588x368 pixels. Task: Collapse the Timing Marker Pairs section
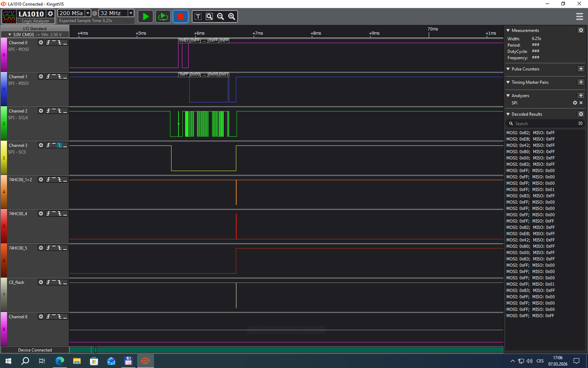coord(508,82)
